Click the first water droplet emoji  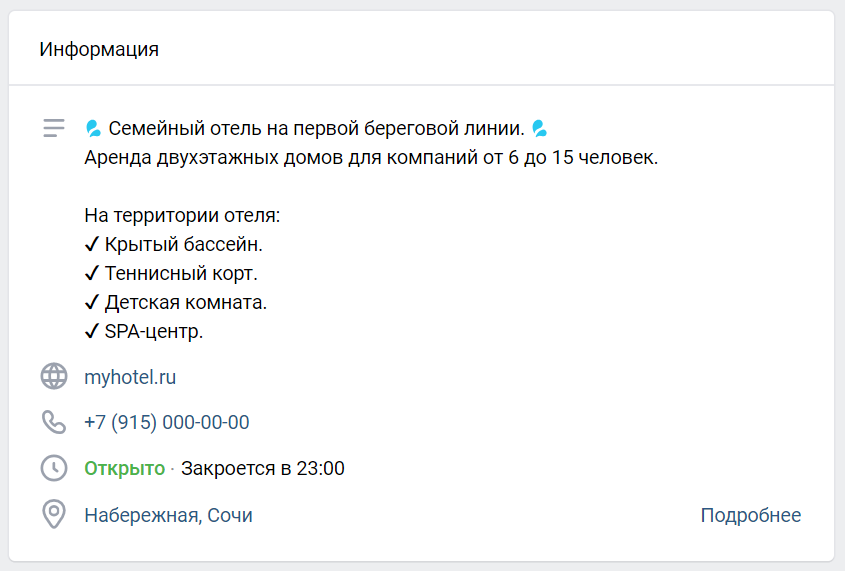[93, 128]
